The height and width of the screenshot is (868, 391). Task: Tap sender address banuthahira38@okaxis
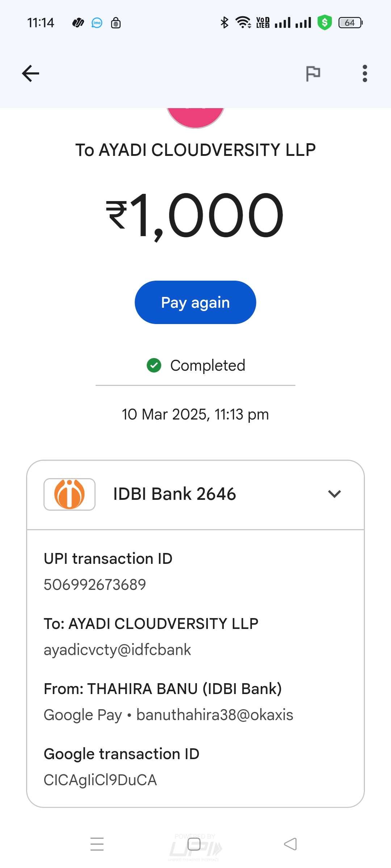(x=215, y=715)
